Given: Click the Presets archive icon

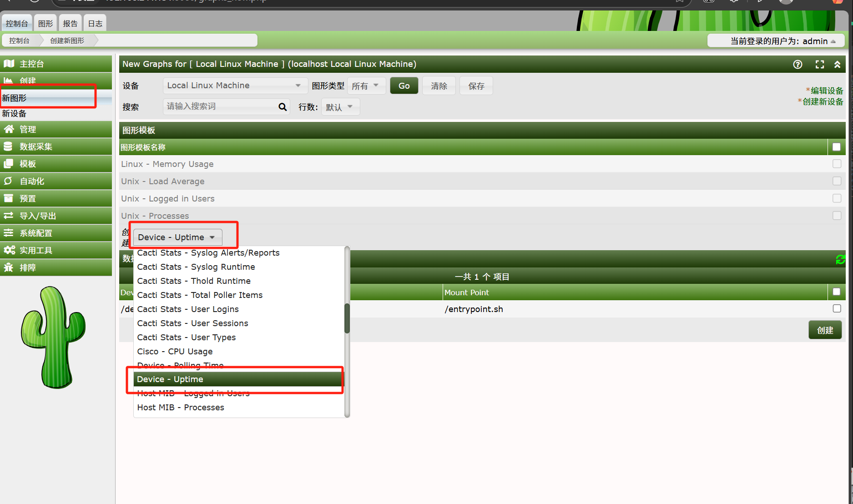Looking at the screenshot, I should click(x=8, y=198).
